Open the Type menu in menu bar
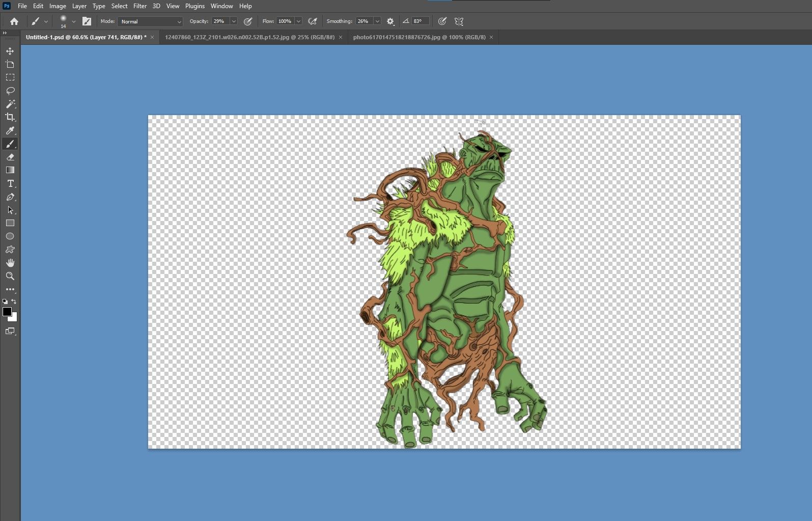The image size is (812, 521). click(99, 6)
